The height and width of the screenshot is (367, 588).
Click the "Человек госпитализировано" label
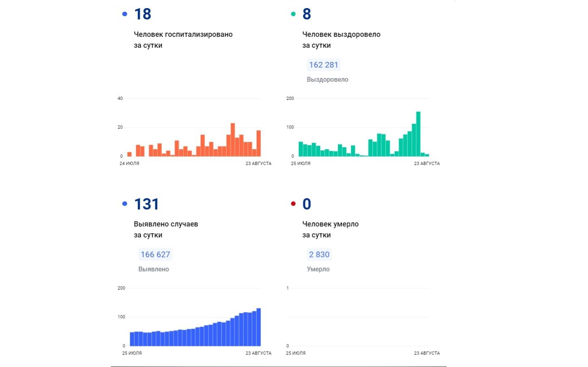pos(183,34)
